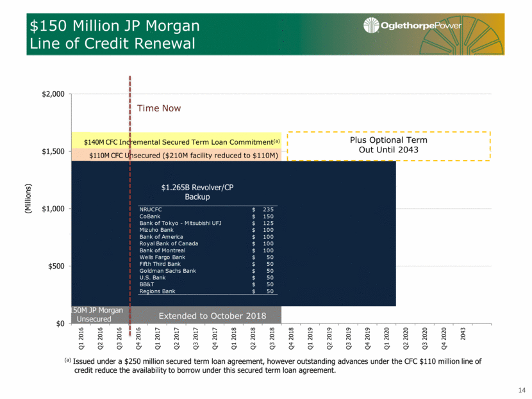Select the "(Millions)" vertical axis title

coord(28,199)
